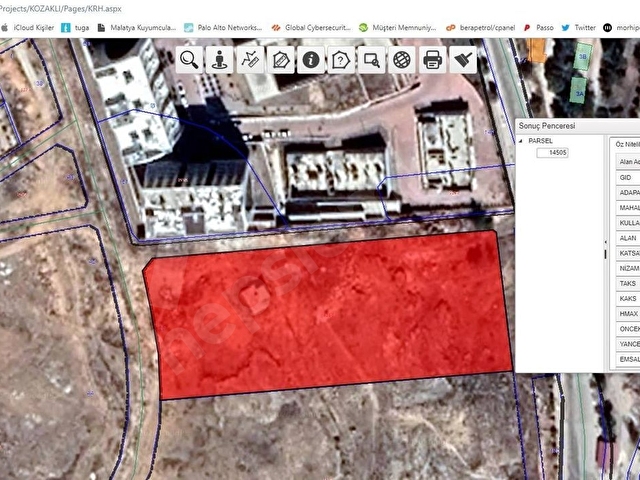Collapse the PARSEL tree node
The height and width of the screenshot is (480, 640).
pos(520,141)
